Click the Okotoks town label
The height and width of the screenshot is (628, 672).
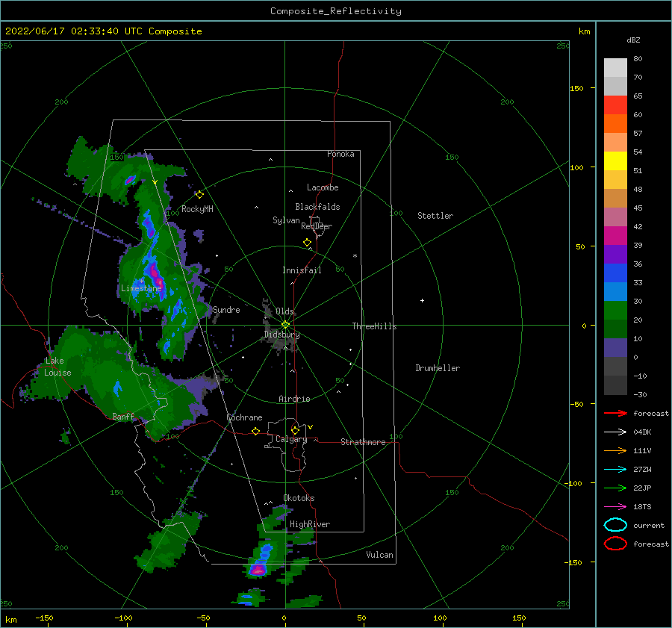[x=299, y=498]
